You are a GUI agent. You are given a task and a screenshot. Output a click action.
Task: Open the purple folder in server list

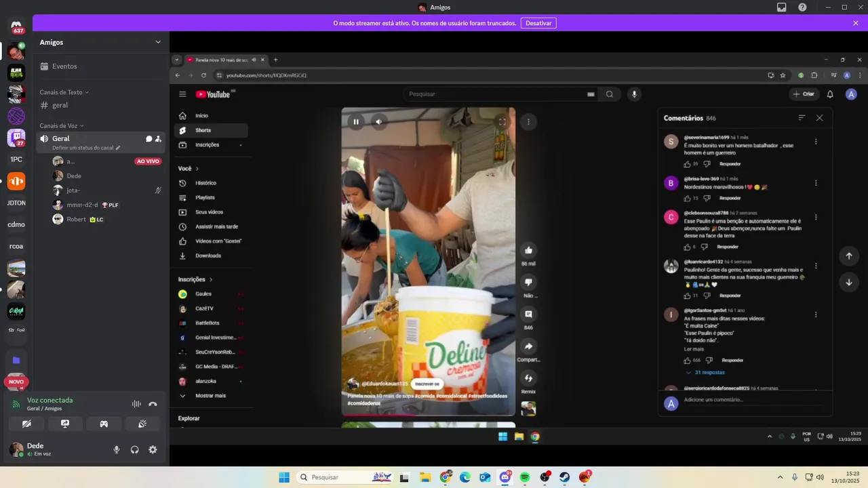pos(16,360)
